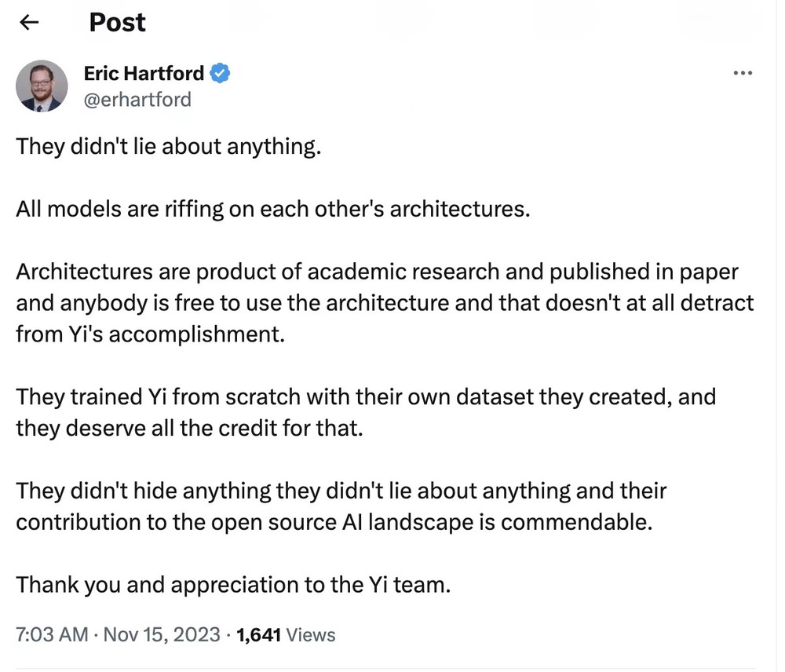Open the @erhartford handle link
Viewport: 785px width, 672px height.
point(137,100)
